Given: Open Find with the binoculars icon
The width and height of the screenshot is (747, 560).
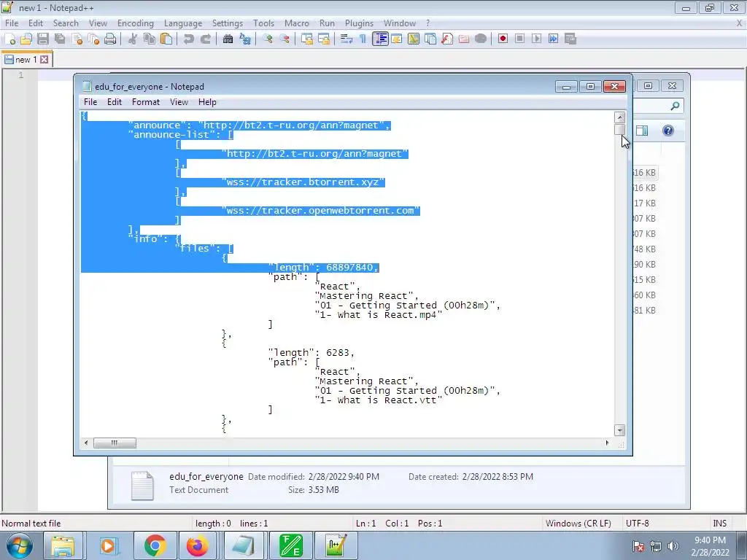Looking at the screenshot, I should click(x=228, y=39).
